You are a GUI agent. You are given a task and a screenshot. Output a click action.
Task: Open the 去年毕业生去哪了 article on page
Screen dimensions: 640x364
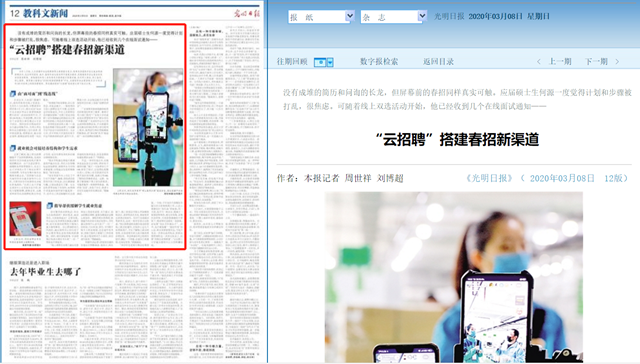45,271
